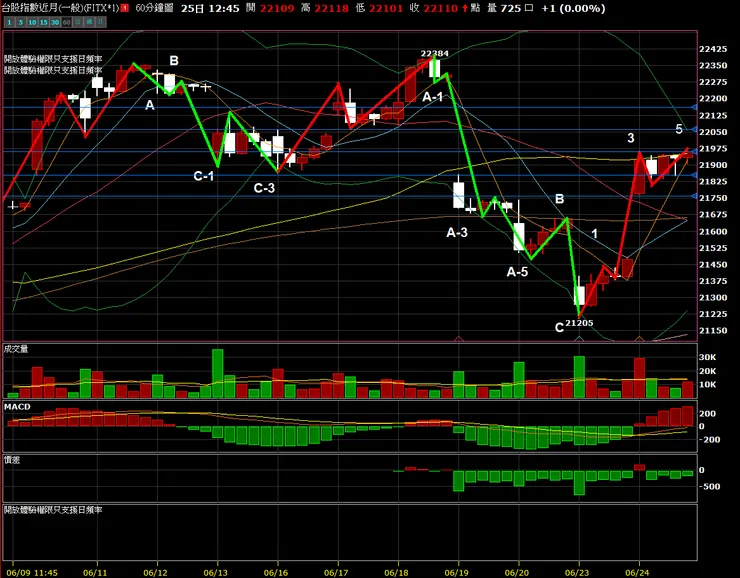Click the volume value '725 口'
Screen dimensions: 740x578
pos(517,8)
